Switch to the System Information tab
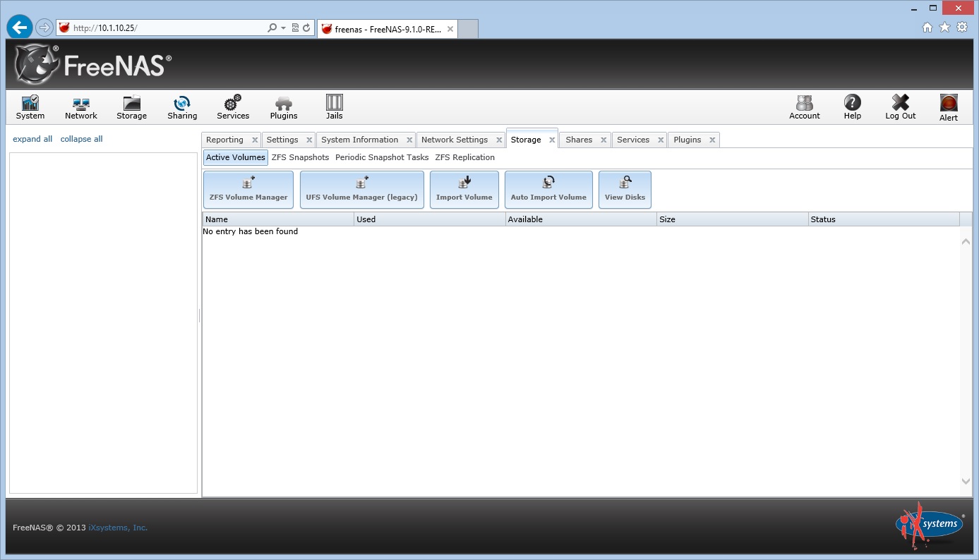This screenshot has width=979, height=560. [359, 140]
